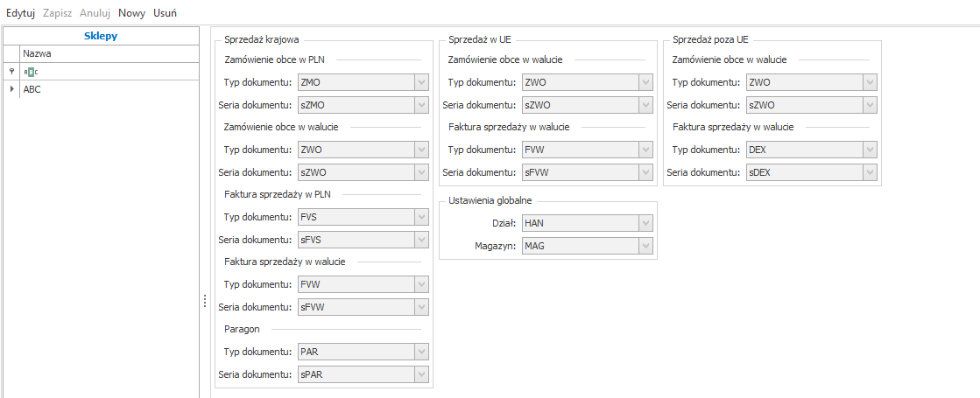The height and width of the screenshot is (398, 980).
Task: Click the filter row pin icon
Action: point(11,71)
